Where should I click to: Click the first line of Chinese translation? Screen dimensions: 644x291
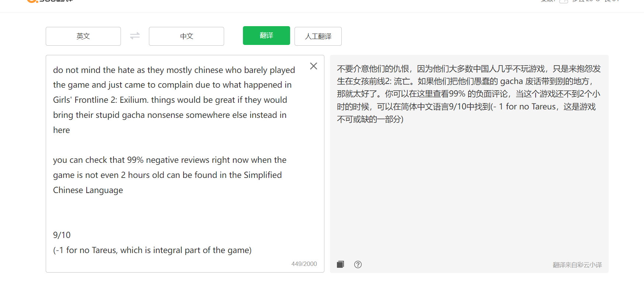[469, 69]
